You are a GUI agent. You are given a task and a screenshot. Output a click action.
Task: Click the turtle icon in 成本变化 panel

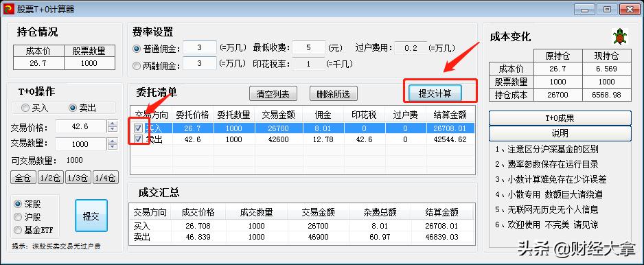620,36
